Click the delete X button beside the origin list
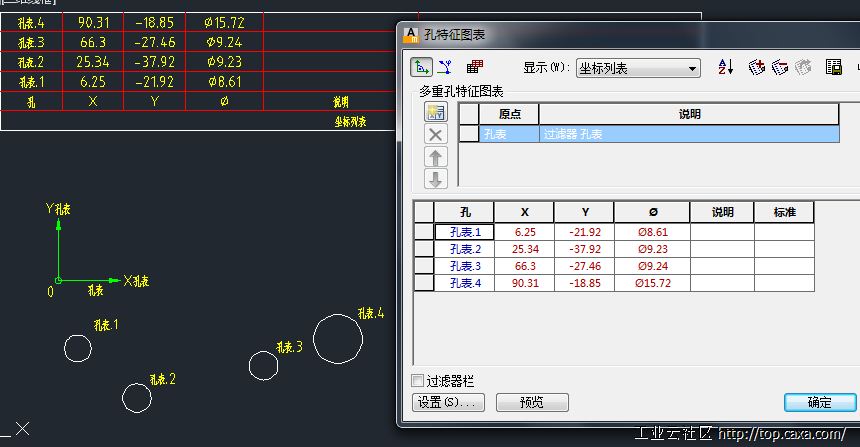860x447 pixels. [435, 135]
